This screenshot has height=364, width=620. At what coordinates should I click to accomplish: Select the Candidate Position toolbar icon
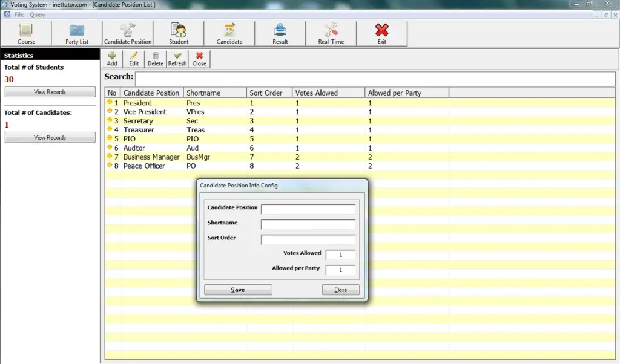pyautogui.click(x=127, y=33)
